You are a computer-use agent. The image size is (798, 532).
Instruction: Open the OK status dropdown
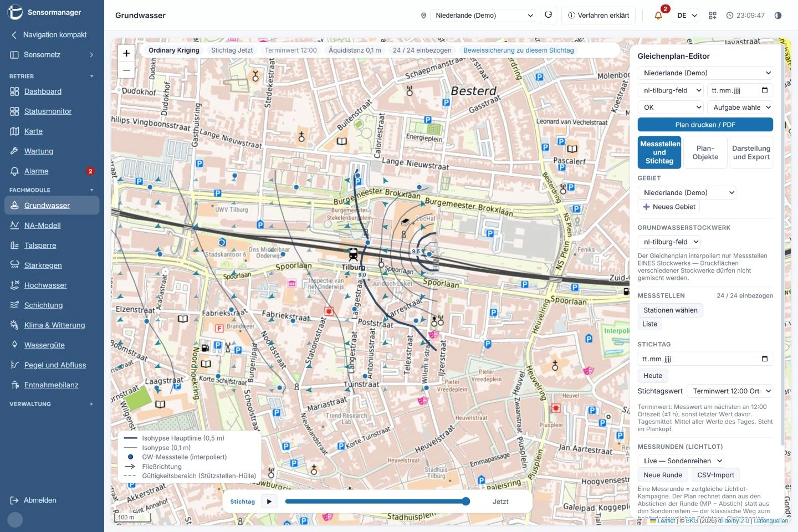671,108
